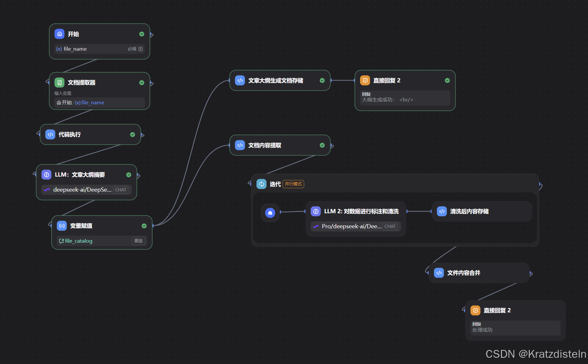Click the deepseek model logo in 文章大纲摘要 node
The height and width of the screenshot is (364, 588).
pyautogui.click(x=47, y=190)
